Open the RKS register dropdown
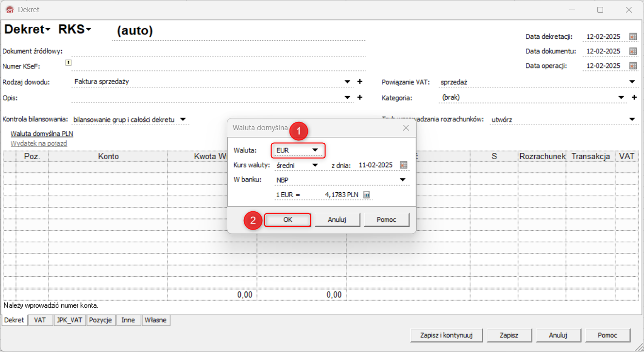 75,29
